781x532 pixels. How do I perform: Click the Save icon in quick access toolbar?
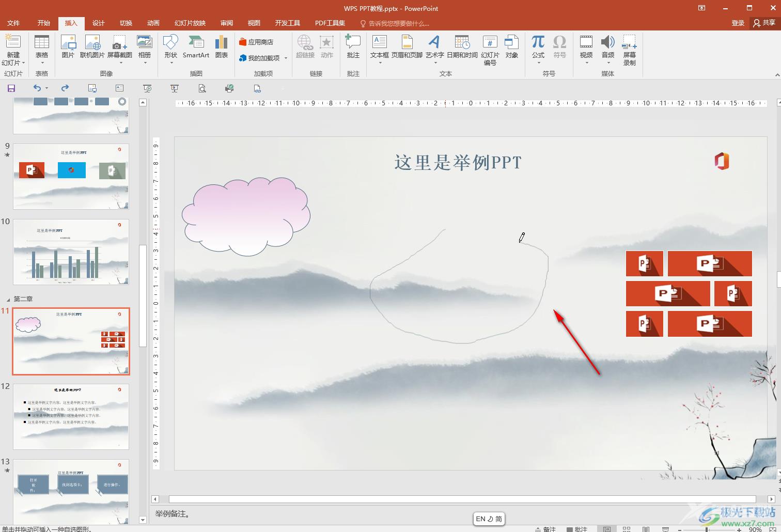click(x=11, y=88)
